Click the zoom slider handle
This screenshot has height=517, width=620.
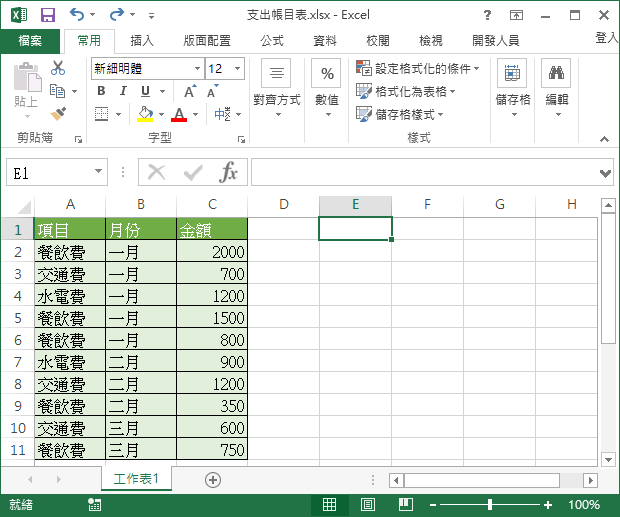pos(490,504)
